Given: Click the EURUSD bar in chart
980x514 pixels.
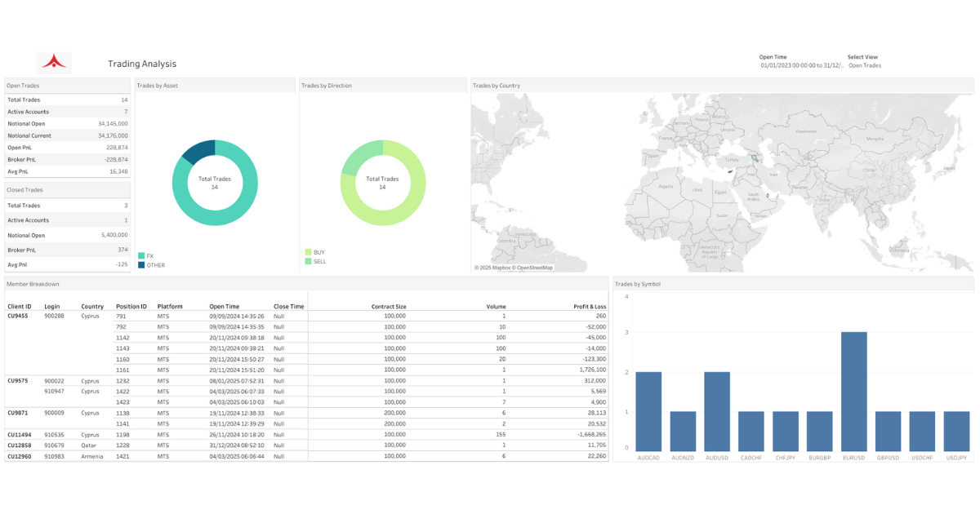Looking at the screenshot, I should [x=853, y=390].
